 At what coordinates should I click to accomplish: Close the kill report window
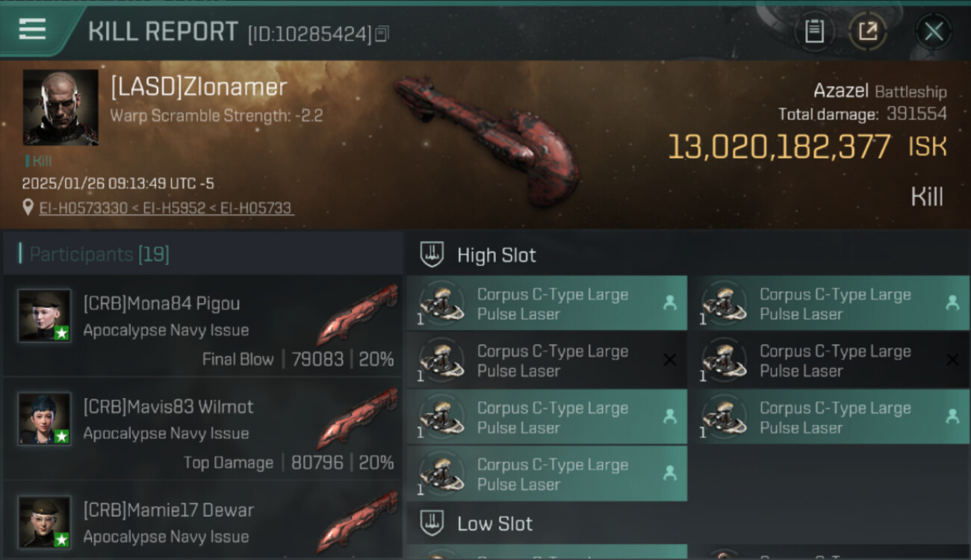(x=933, y=31)
